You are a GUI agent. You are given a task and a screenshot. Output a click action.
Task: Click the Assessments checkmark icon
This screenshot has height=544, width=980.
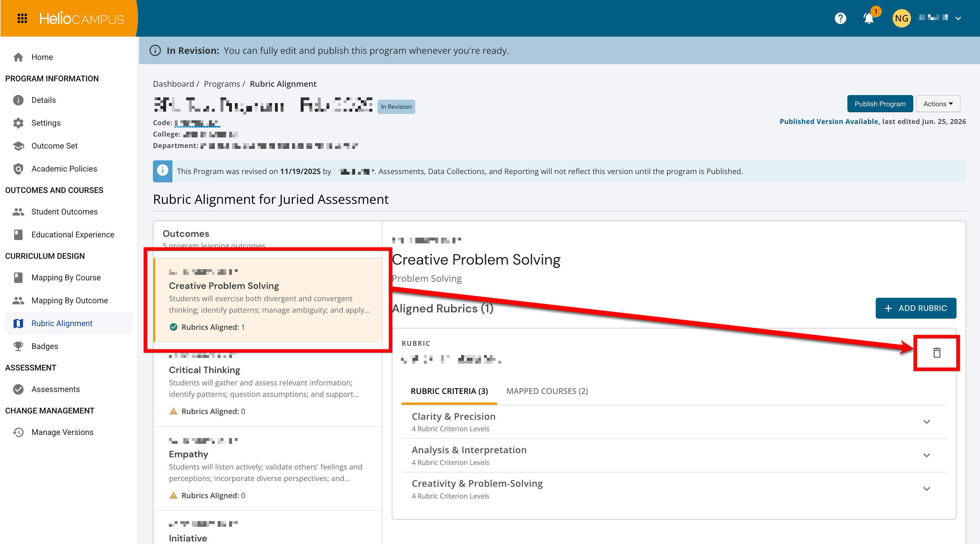click(18, 389)
